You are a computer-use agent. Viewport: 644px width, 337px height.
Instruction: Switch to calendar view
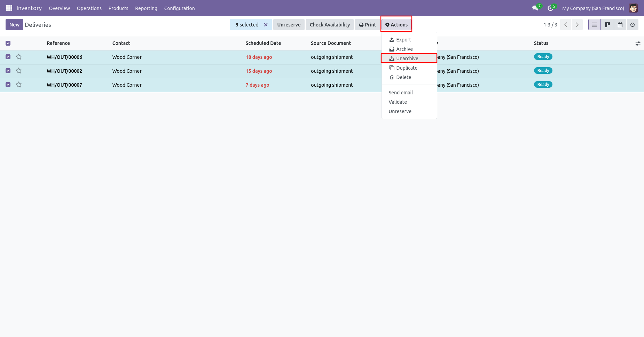[x=620, y=25]
